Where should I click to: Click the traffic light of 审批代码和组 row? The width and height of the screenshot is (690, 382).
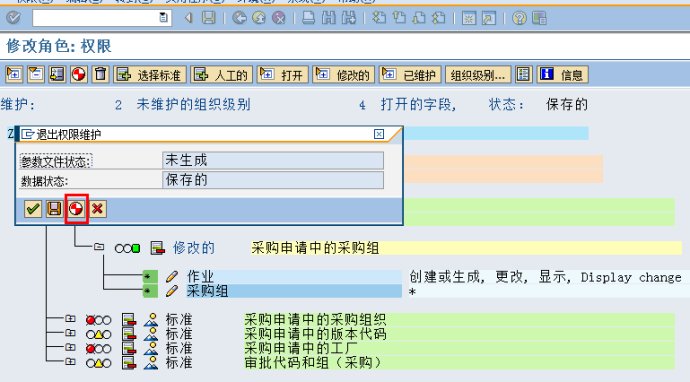[99, 363]
